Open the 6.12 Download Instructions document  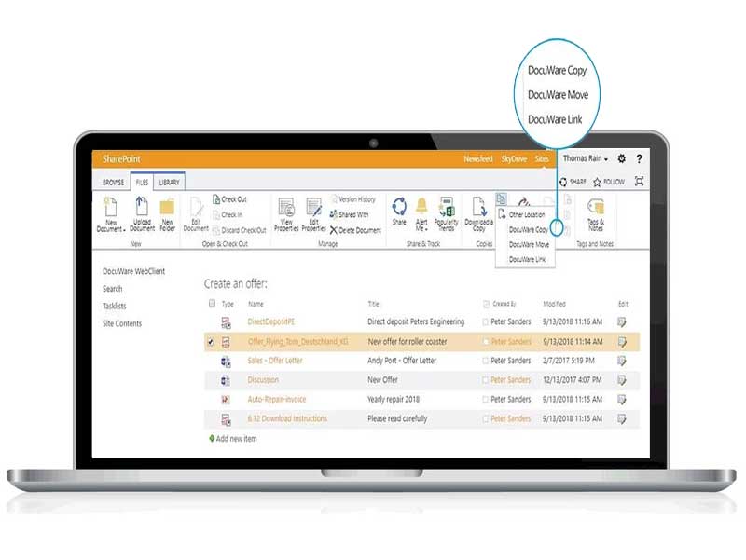click(287, 418)
